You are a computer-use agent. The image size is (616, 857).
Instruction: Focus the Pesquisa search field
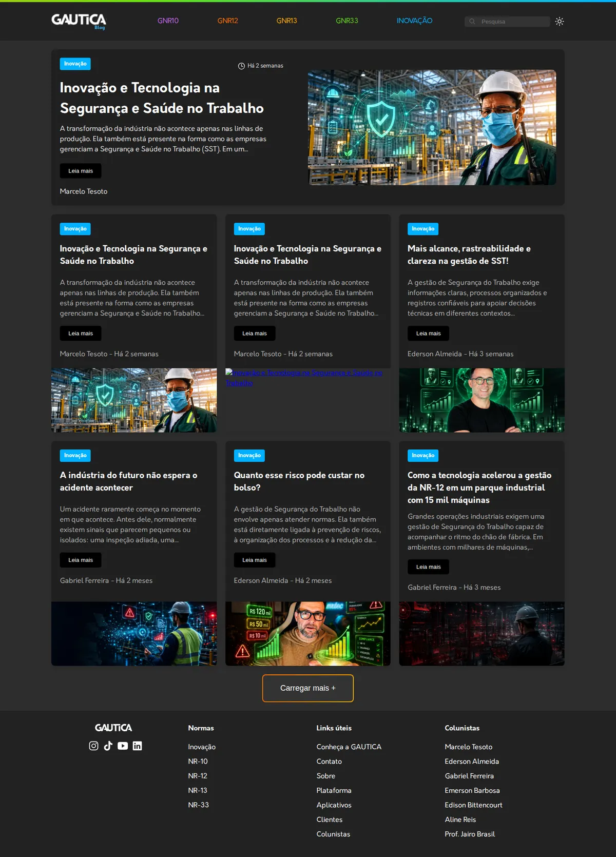click(507, 22)
